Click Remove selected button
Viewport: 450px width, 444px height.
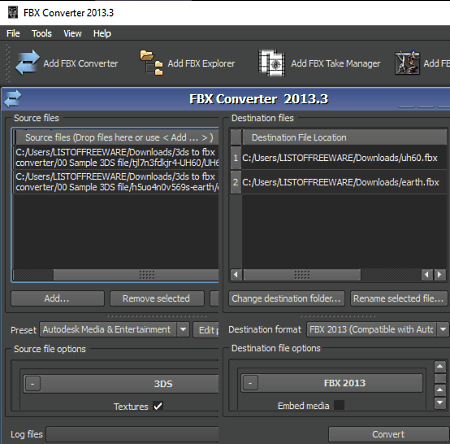click(x=157, y=298)
